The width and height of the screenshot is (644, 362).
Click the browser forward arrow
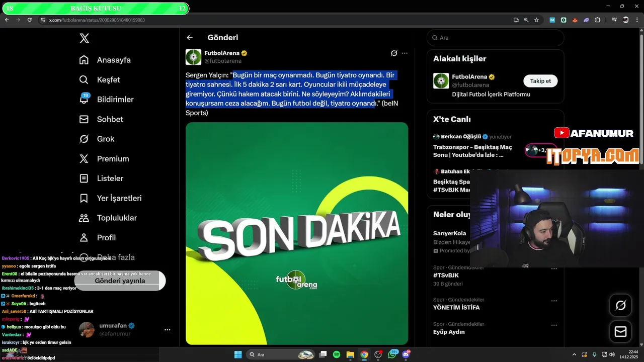tap(18, 20)
